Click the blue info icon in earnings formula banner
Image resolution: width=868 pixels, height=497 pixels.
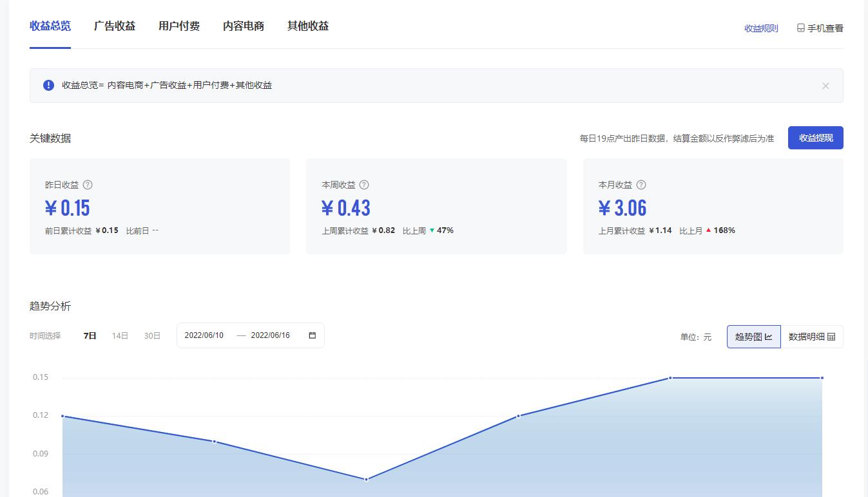pyautogui.click(x=48, y=85)
